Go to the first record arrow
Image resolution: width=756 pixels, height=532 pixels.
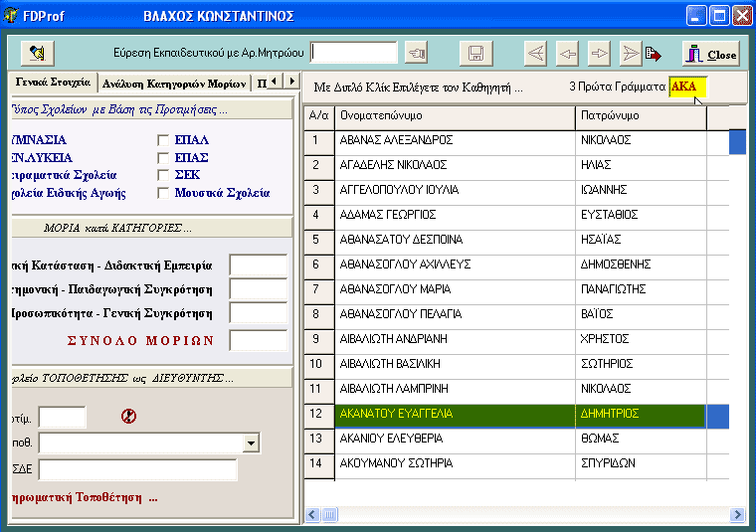(535, 54)
